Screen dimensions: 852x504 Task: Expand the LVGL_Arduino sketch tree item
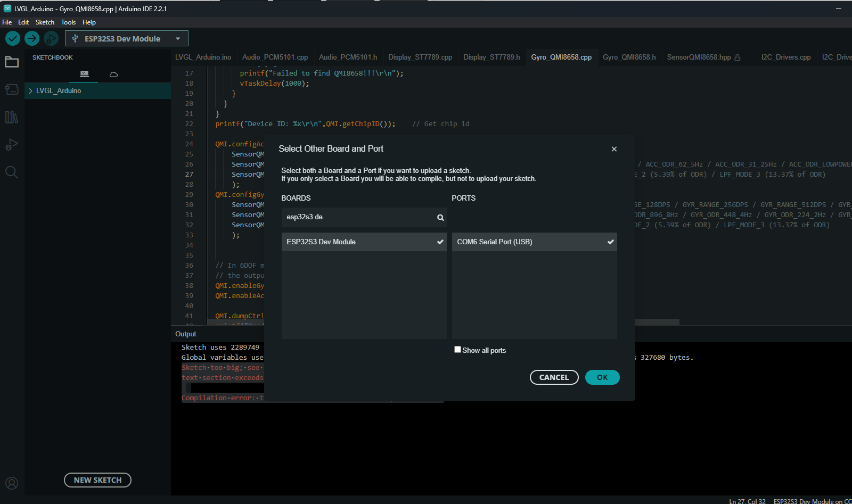(31, 91)
